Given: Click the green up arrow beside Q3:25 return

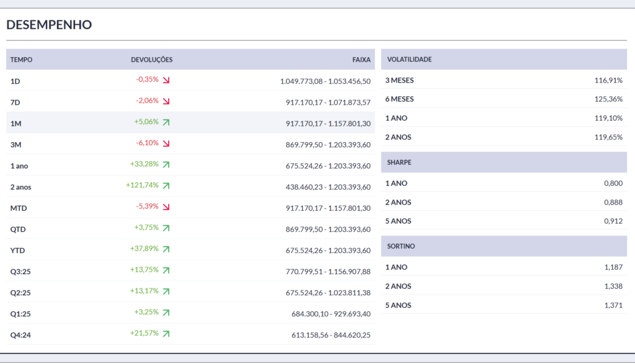Looking at the screenshot, I should (166, 270).
